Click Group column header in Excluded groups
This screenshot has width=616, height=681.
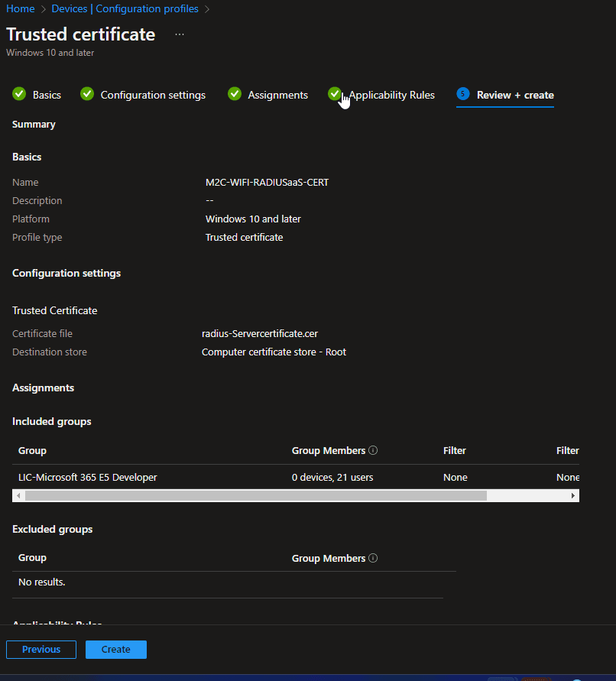[x=33, y=559]
